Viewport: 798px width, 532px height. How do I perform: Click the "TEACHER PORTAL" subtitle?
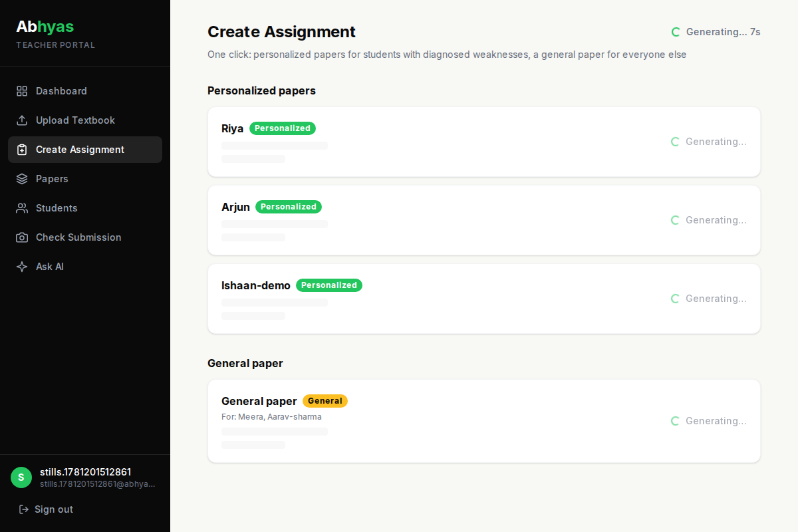click(55, 45)
